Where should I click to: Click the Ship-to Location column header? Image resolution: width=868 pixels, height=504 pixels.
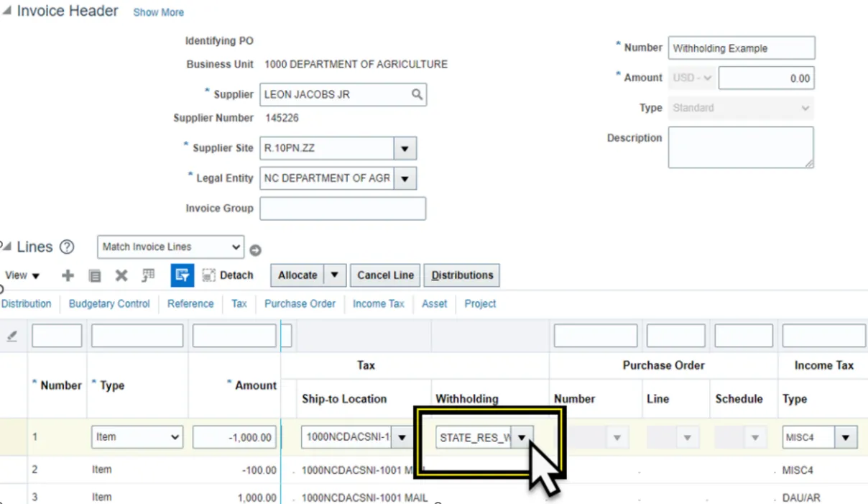point(344,399)
